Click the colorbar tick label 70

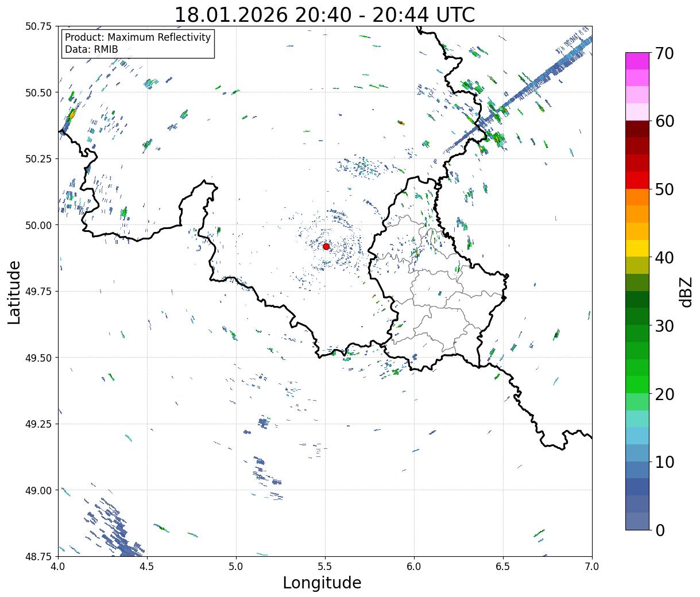pos(664,53)
